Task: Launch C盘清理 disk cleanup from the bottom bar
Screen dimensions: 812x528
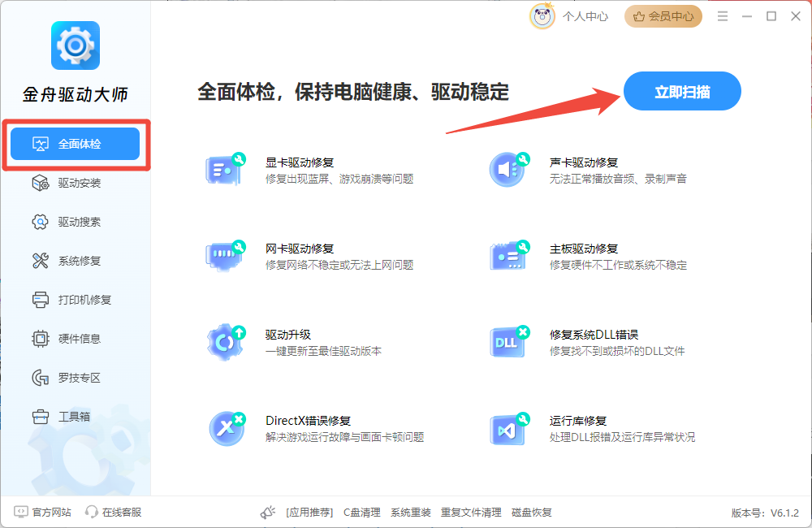Action: [x=361, y=513]
